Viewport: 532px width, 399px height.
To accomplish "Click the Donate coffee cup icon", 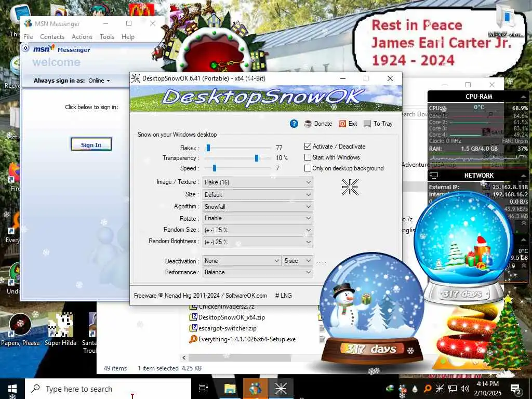I will click(x=308, y=124).
